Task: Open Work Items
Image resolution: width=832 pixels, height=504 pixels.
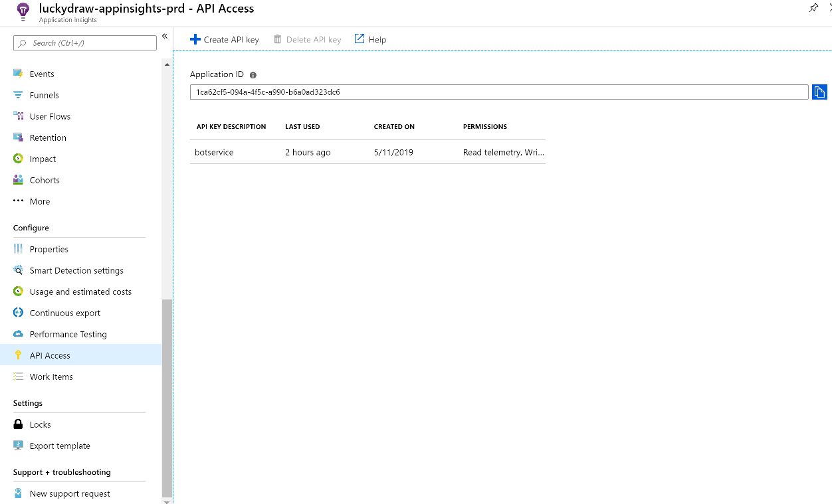Action: pos(51,377)
